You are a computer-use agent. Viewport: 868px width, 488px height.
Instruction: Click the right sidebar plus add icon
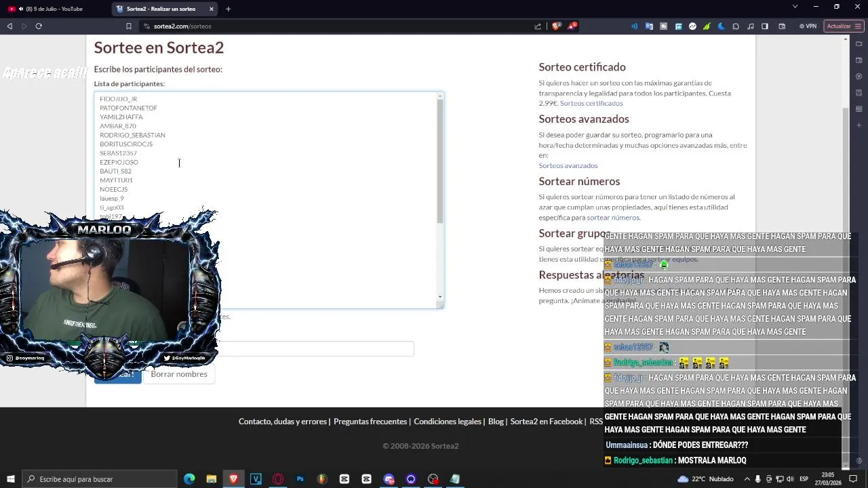coord(859,125)
